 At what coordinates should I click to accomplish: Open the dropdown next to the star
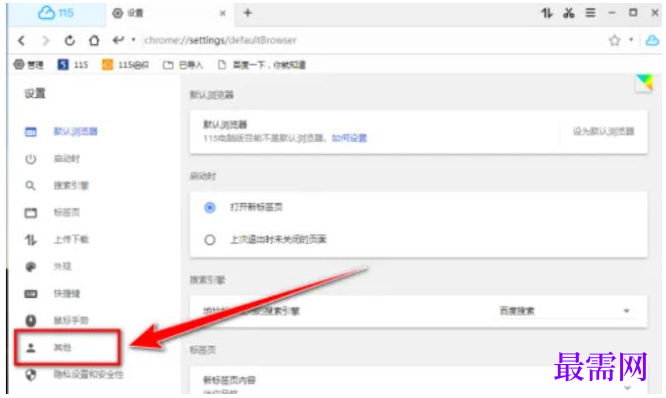[x=631, y=40]
